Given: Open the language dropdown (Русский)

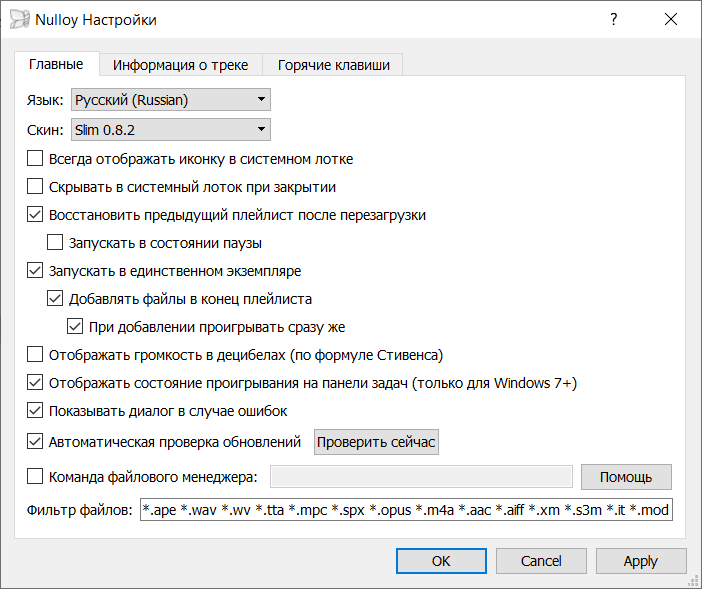Looking at the screenshot, I should 171,99.
